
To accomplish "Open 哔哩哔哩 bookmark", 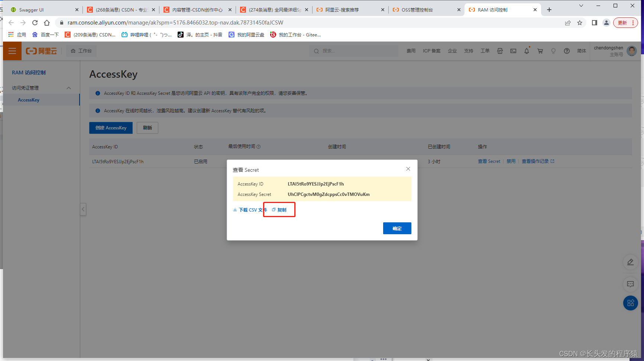I will point(146,35).
